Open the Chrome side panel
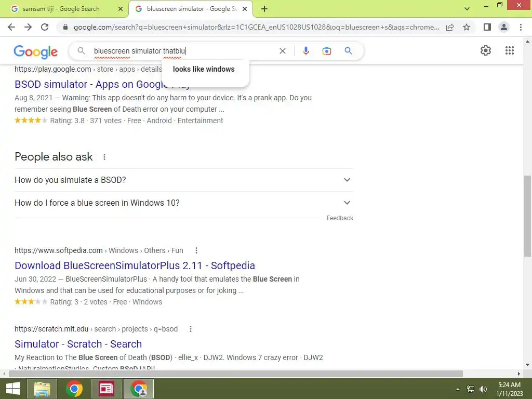The width and height of the screenshot is (532, 399). (487, 27)
